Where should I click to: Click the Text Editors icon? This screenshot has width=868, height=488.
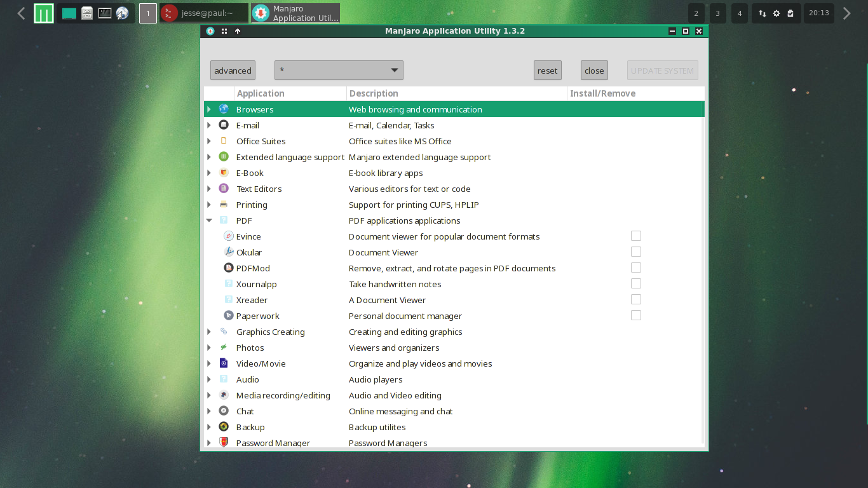(x=224, y=189)
